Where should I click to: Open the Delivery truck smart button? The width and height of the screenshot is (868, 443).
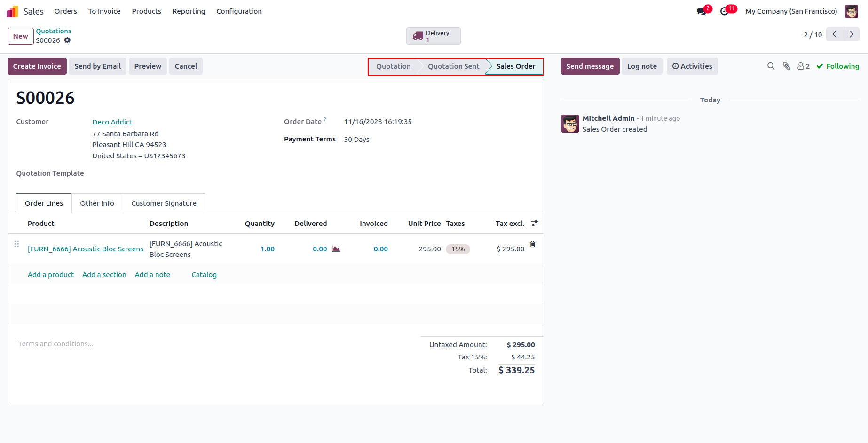433,36
